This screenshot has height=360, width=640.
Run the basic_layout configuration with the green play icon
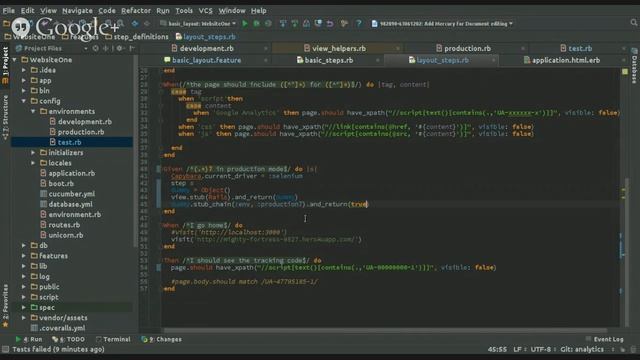(x=245, y=24)
